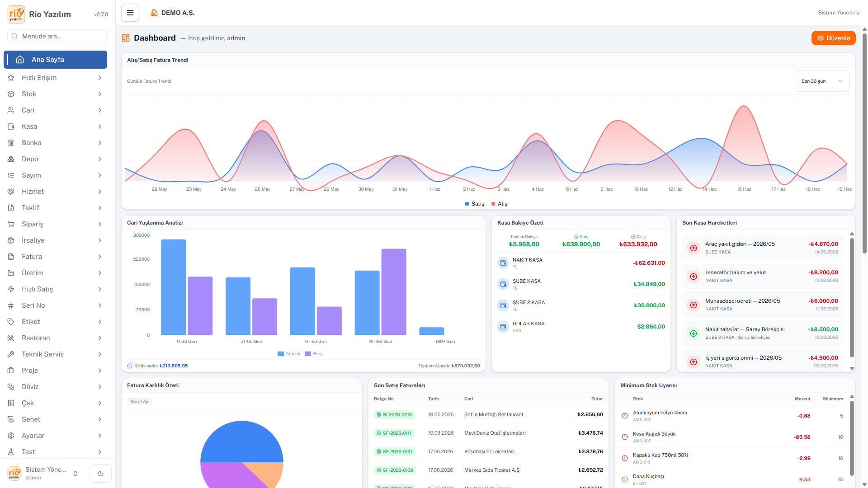Click the Kasa wallet icon in sidebar
The width and height of the screenshot is (868, 488).
tap(11, 127)
